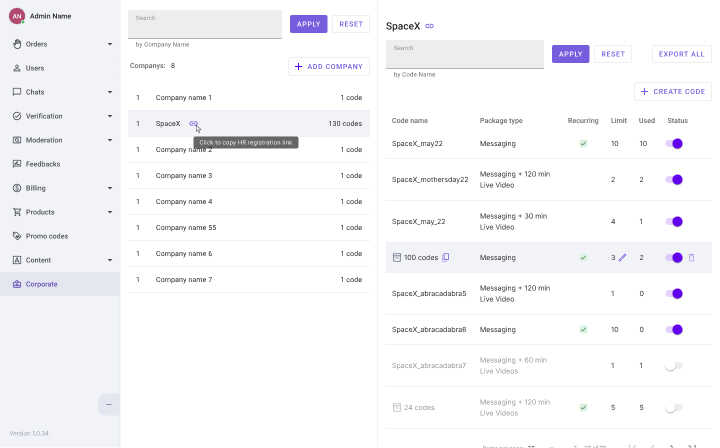Copy HR registration link next to SpaceX row

click(193, 123)
